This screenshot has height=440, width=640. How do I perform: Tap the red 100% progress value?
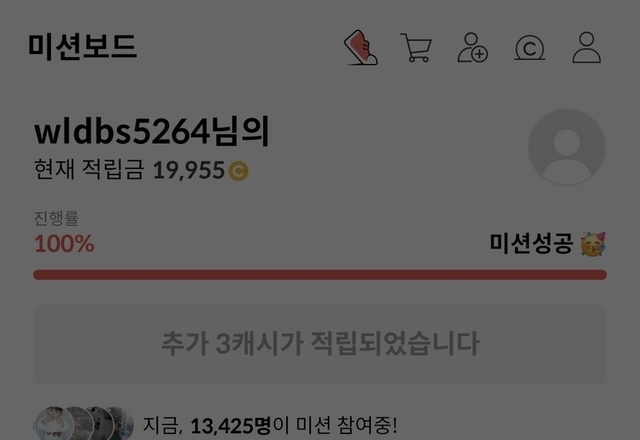[x=64, y=244]
